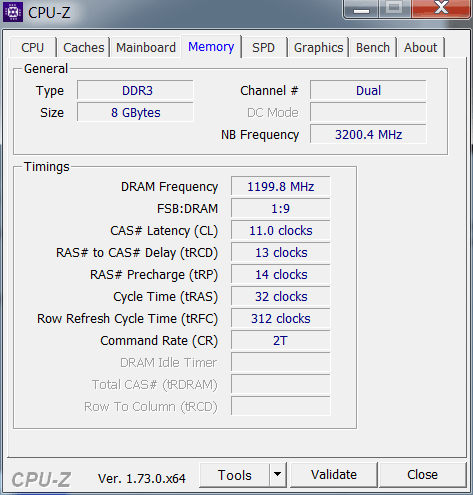Viewport: 473px width, 495px height.
Task: Click the empty Total CAS# (tRDRAM) field
Action: [281, 385]
